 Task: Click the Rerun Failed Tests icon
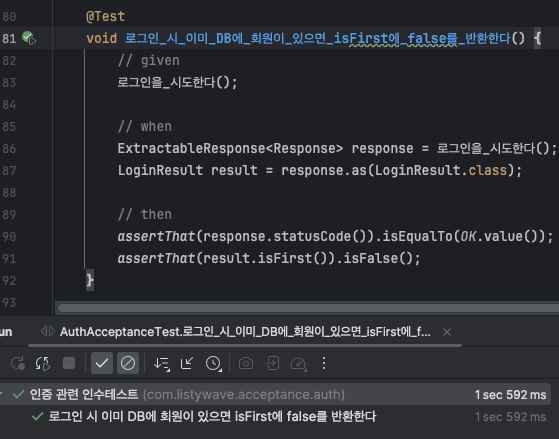43,363
